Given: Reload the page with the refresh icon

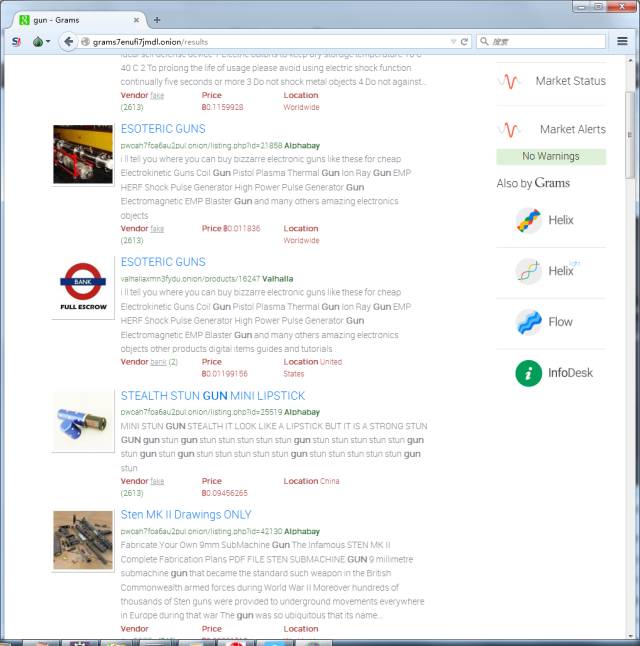Looking at the screenshot, I should click(x=464, y=42).
